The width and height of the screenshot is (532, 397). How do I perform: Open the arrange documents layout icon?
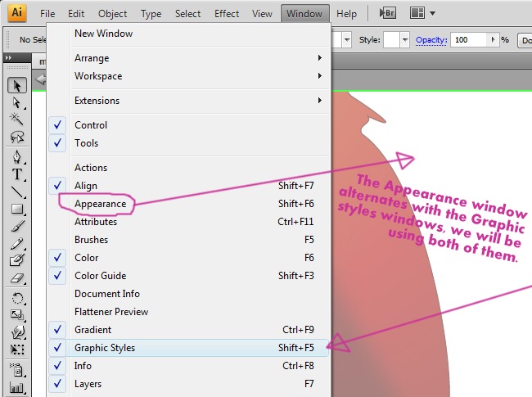[417, 13]
